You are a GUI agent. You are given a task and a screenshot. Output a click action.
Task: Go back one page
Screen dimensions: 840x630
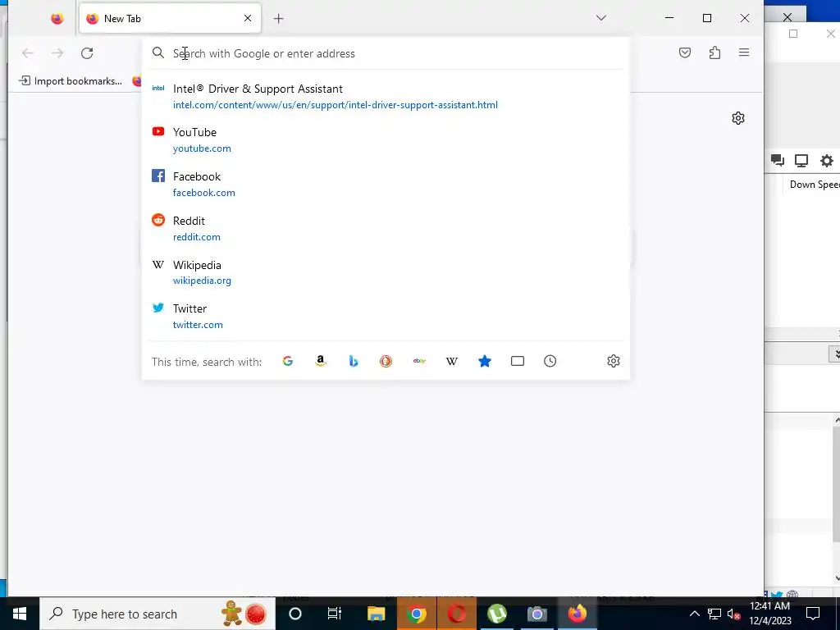(x=27, y=53)
